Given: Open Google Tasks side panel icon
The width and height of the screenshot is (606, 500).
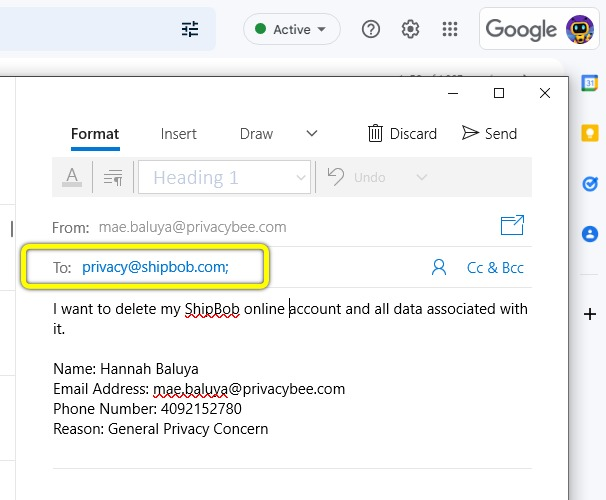Looking at the screenshot, I should tap(590, 184).
